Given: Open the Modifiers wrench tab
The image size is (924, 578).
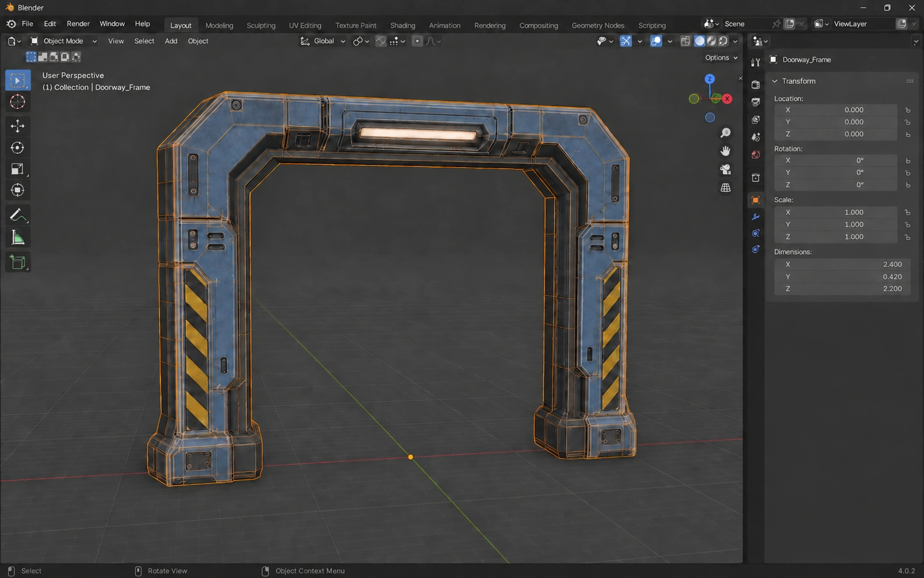Looking at the screenshot, I should pos(756,217).
